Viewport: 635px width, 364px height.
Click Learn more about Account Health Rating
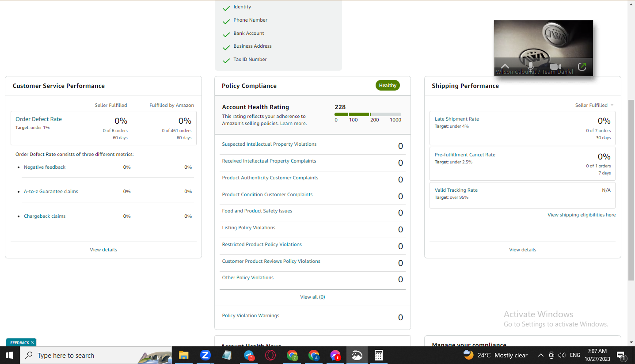pyautogui.click(x=293, y=123)
